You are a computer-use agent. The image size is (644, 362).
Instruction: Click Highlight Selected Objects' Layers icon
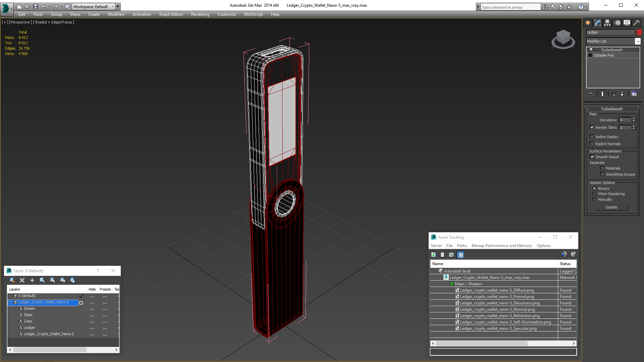coord(52,280)
